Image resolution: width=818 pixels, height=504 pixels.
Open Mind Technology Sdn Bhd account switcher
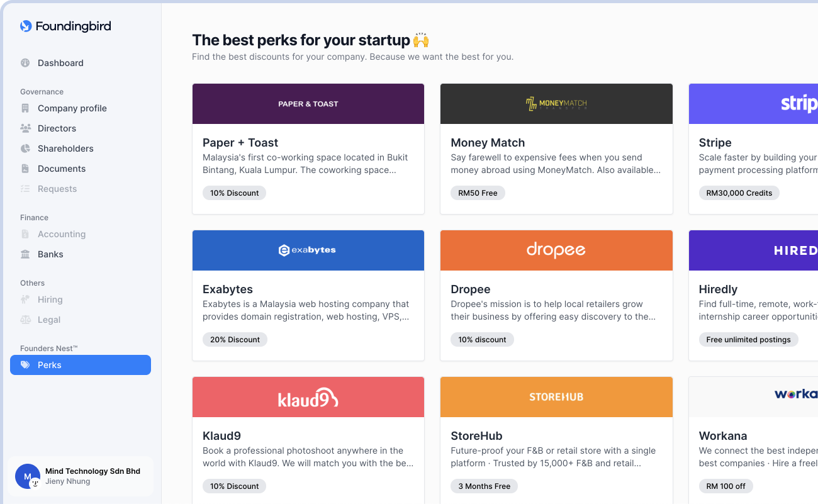[x=81, y=476]
